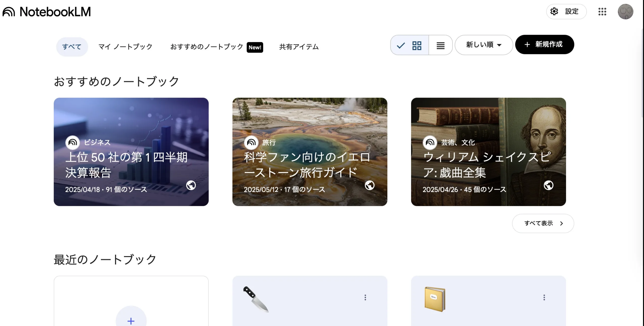Screen dimensions: 644x326
Task: Switch to マイ ノートブック tab
Action: pos(125,47)
